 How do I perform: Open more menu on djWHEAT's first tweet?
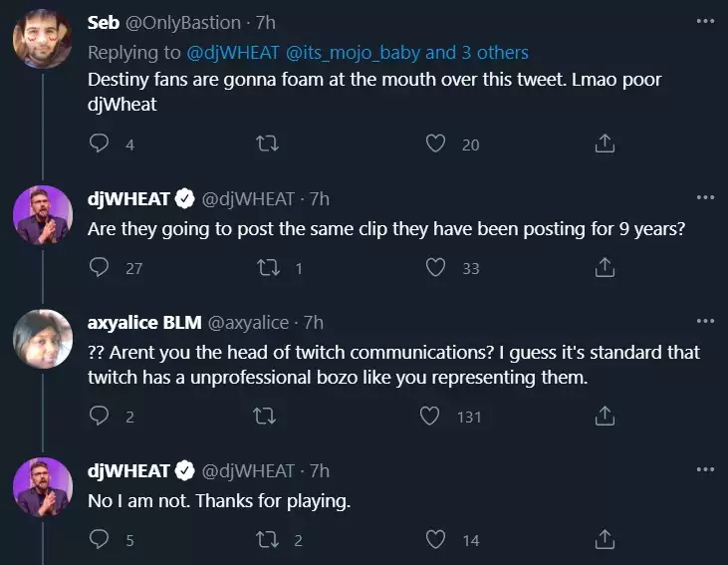click(705, 197)
